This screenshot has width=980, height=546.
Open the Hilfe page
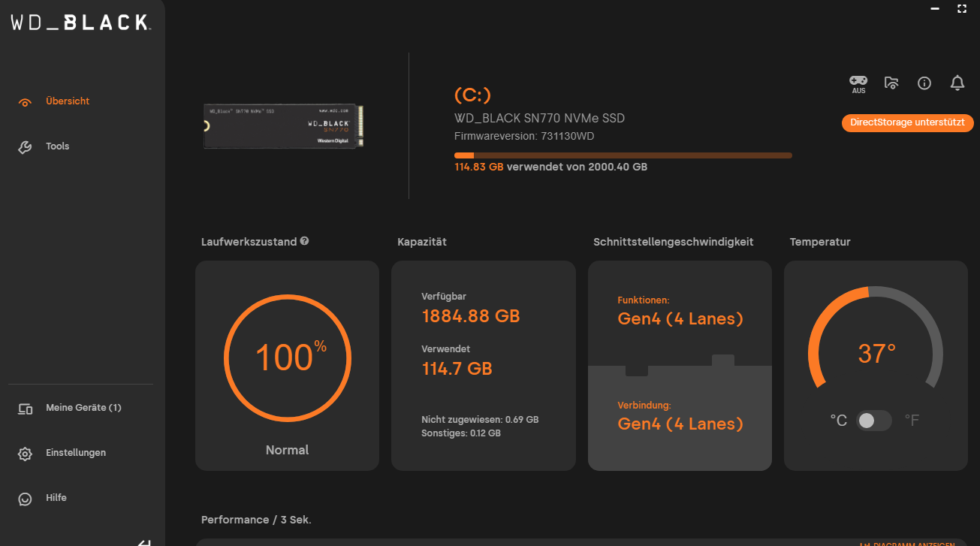pos(56,498)
